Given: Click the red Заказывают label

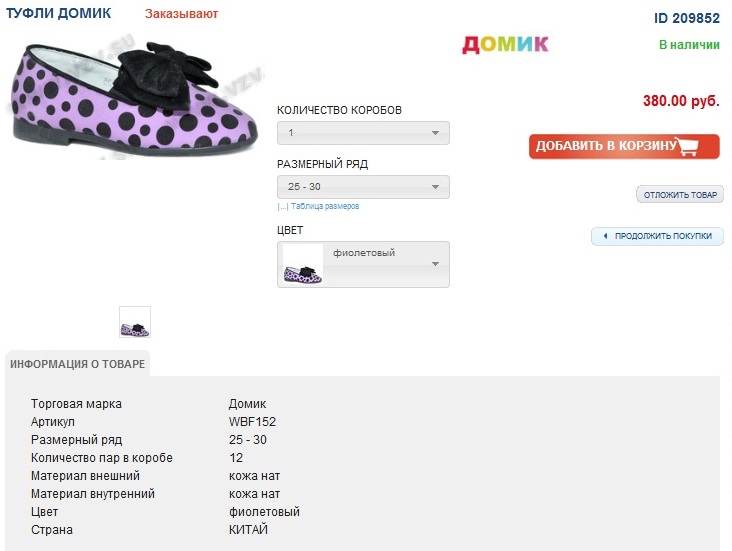Looking at the screenshot, I should (x=181, y=14).
